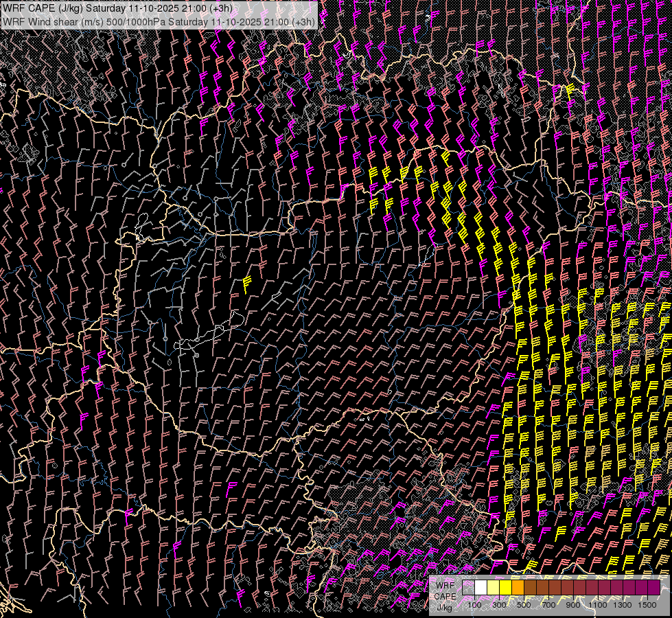Select the 300 value on the color scale
Image resolution: width=672 pixels, height=618 pixels.
(499, 605)
